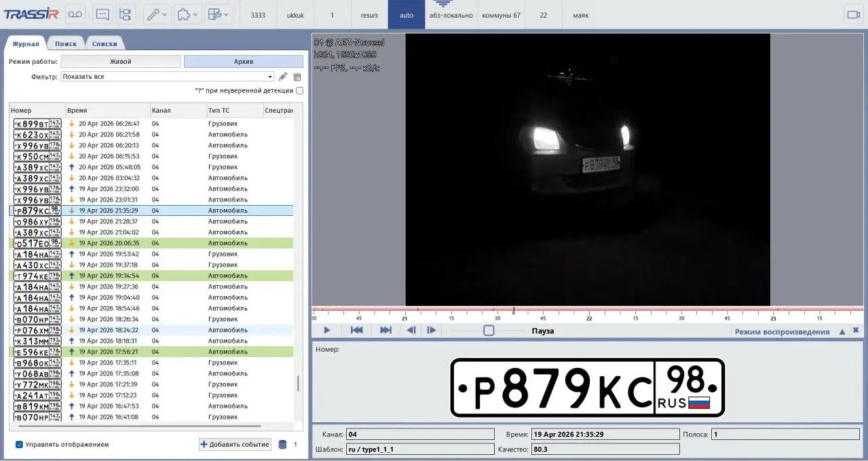This screenshot has height=461, width=868.
Task: Expand the playback mode triangle arrow
Action: tap(842, 331)
